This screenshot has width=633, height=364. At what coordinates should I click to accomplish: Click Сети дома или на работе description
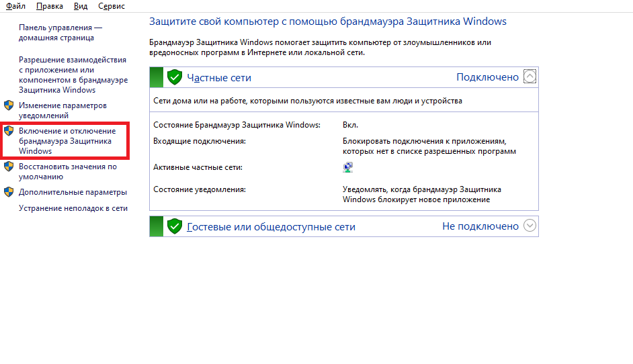(x=308, y=101)
